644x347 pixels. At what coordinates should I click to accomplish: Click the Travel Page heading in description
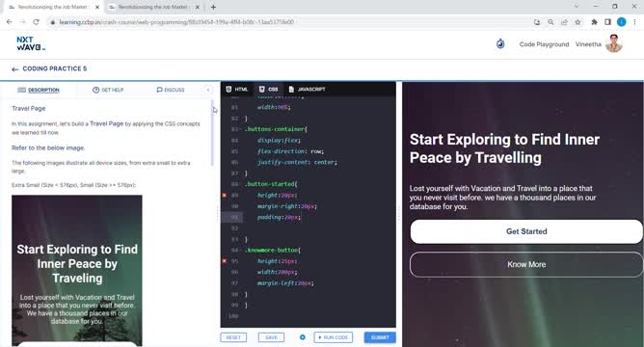(29, 108)
